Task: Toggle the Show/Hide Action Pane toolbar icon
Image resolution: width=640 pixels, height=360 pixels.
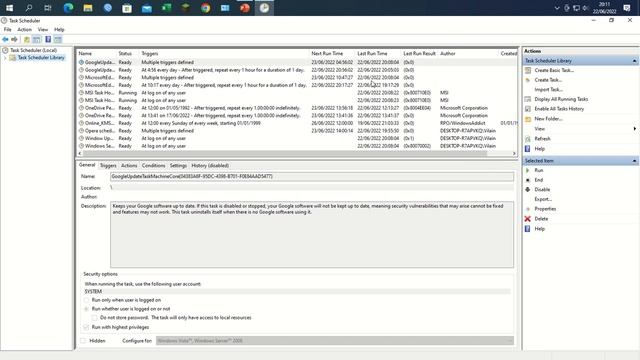Action: tap(58, 39)
